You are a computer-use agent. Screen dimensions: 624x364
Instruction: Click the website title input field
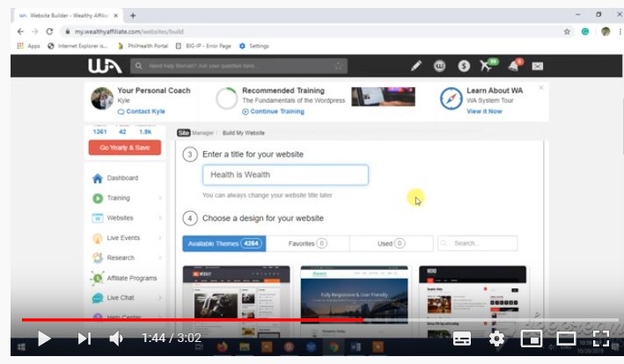(285, 175)
